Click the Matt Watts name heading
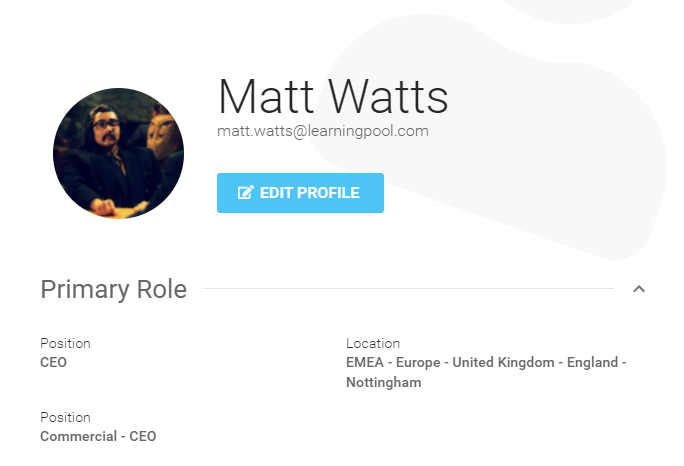This screenshot has width=684, height=466. pos(333,97)
